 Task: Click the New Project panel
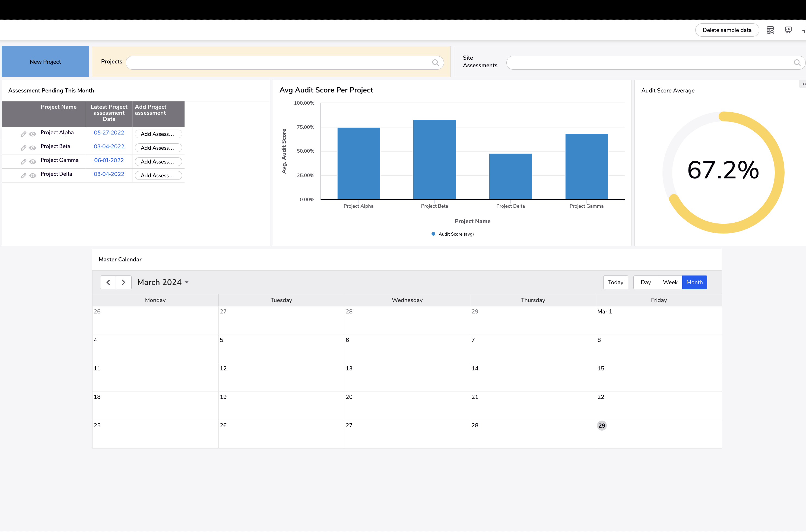45,61
